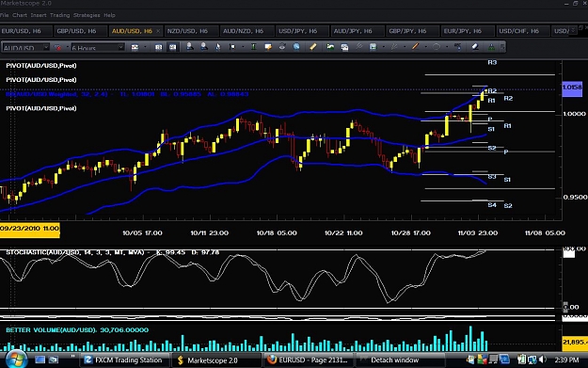Click the blue globe icon
Screen dimensions: 588x368
point(296,47)
